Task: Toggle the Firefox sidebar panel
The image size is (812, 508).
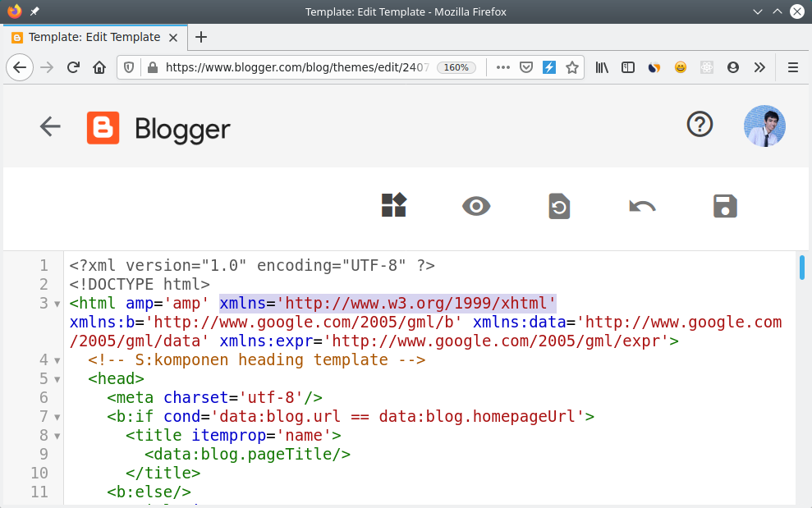Action: pyautogui.click(x=628, y=67)
